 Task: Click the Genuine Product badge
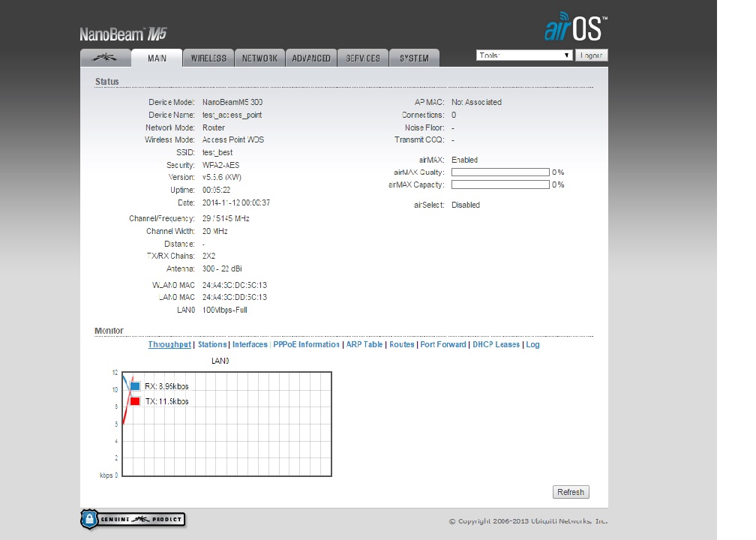tap(133, 519)
